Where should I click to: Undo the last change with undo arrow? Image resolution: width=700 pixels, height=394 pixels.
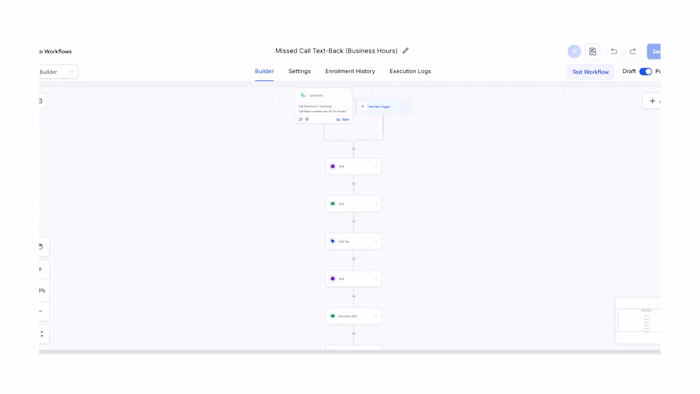(614, 51)
